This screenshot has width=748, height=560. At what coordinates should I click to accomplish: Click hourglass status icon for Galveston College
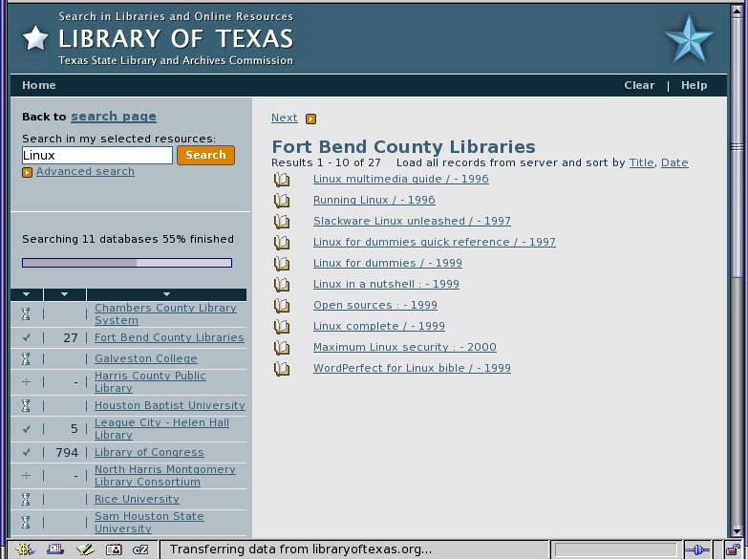coord(27,359)
